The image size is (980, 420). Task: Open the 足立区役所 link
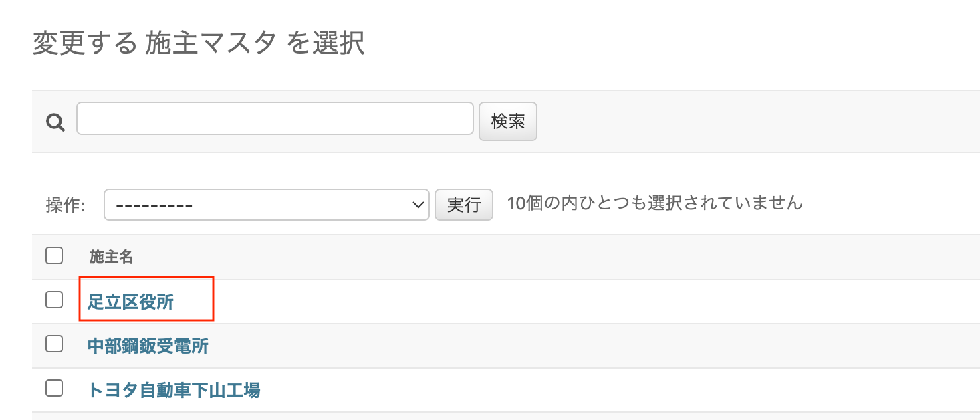tap(130, 302)
